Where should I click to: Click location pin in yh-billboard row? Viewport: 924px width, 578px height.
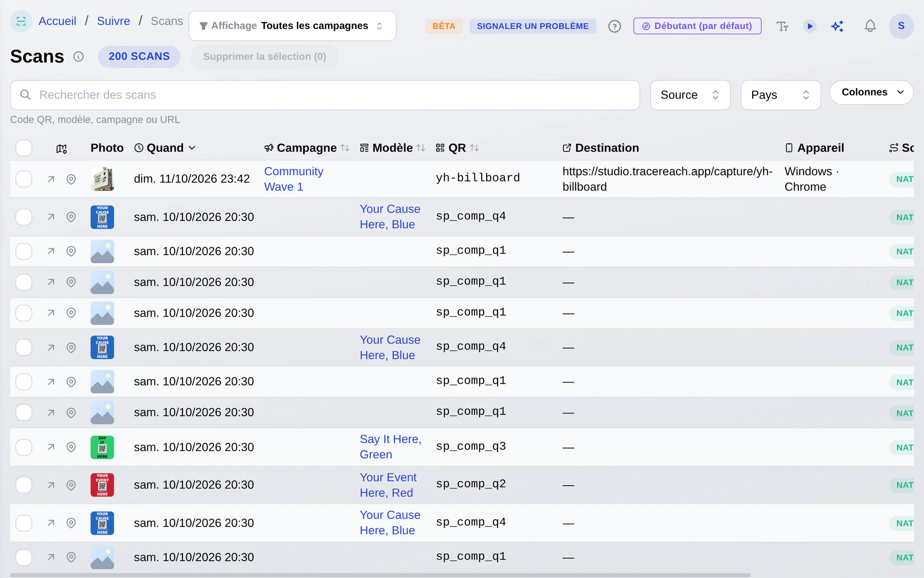pos(71,179)
